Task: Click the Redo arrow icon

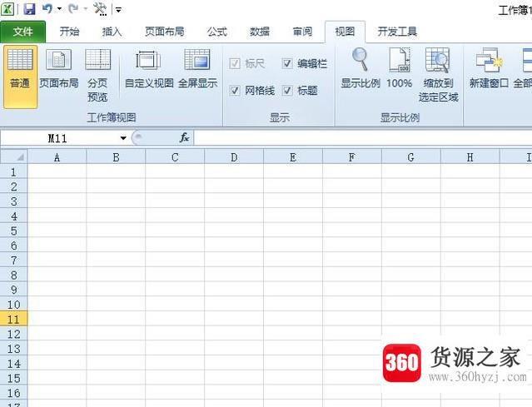Action: 73,9
